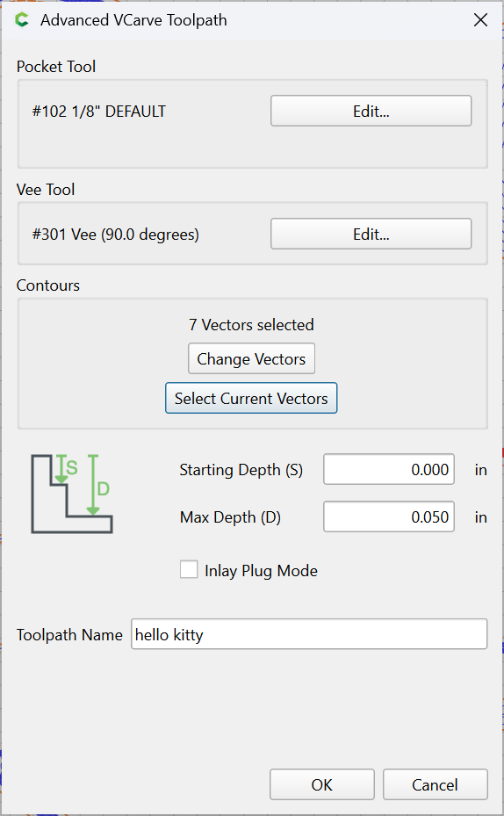
Task: Click the Carbide Create logo in title bar
Action: pyautogui.click(x=22, y=20)
